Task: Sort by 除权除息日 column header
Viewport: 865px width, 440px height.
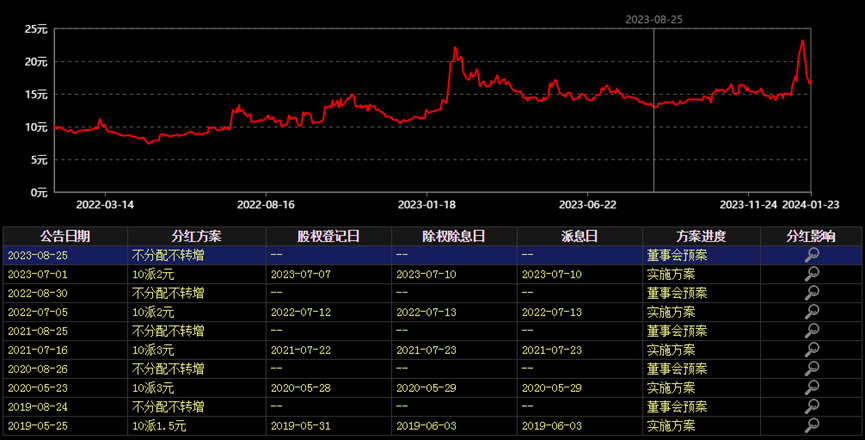Action: tap(453, 237)
